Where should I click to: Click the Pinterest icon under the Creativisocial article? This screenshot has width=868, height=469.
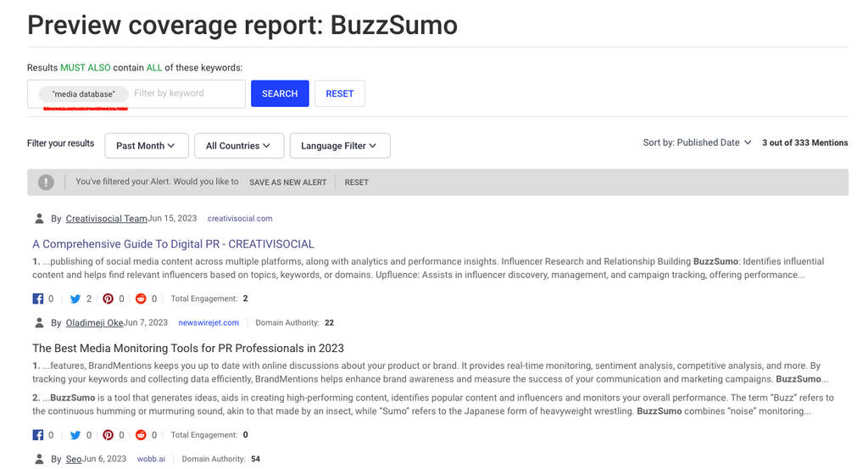point(108,299)
